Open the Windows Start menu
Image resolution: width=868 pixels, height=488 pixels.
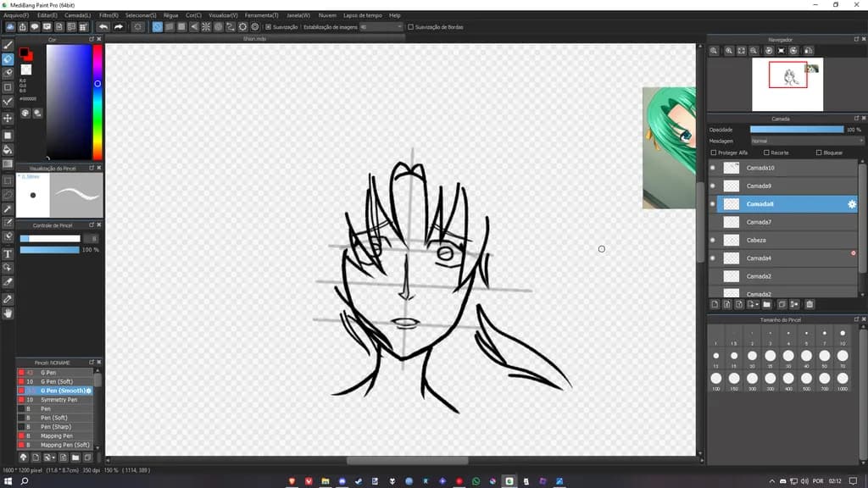pos(8,481)
